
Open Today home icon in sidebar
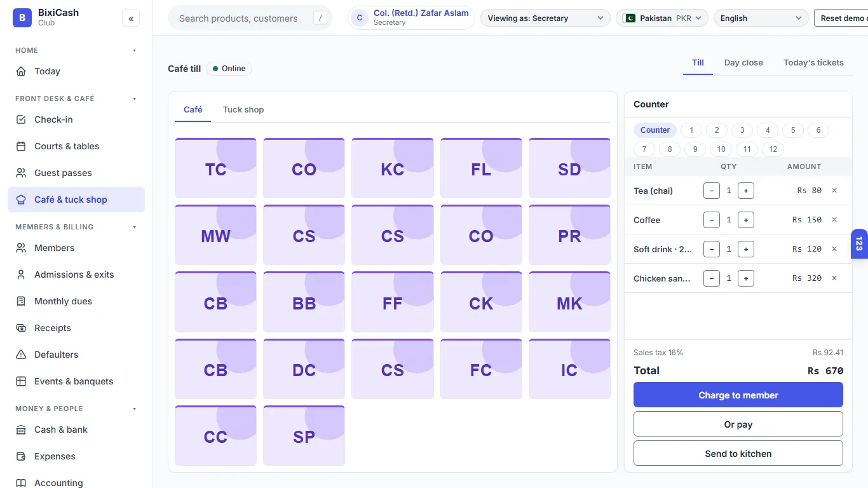pyautogui.click(x=21, y=71)
